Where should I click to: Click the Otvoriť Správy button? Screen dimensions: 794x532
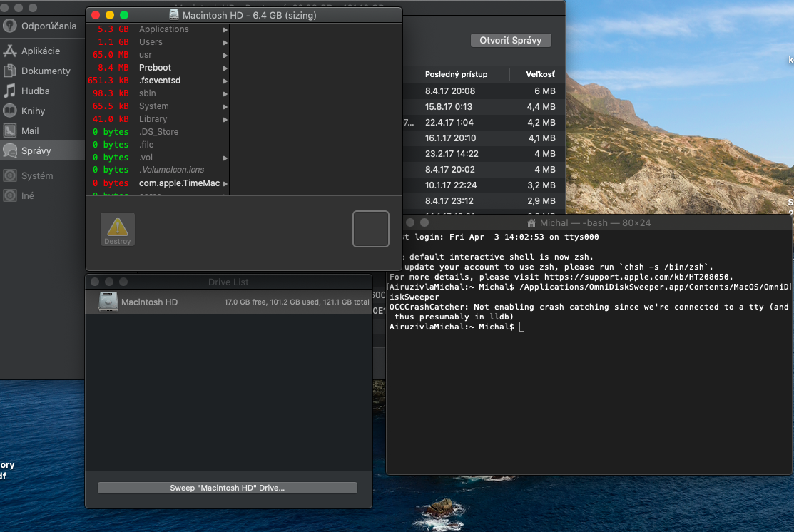(511, 40)
